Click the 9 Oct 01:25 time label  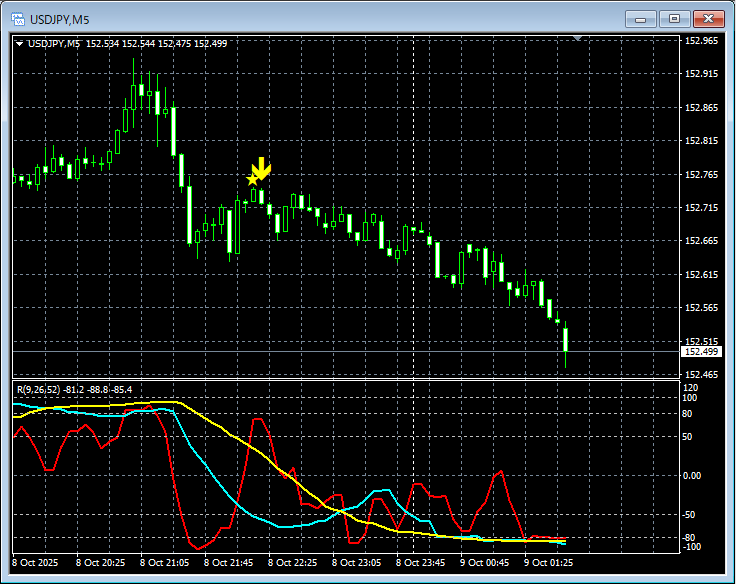549,563
